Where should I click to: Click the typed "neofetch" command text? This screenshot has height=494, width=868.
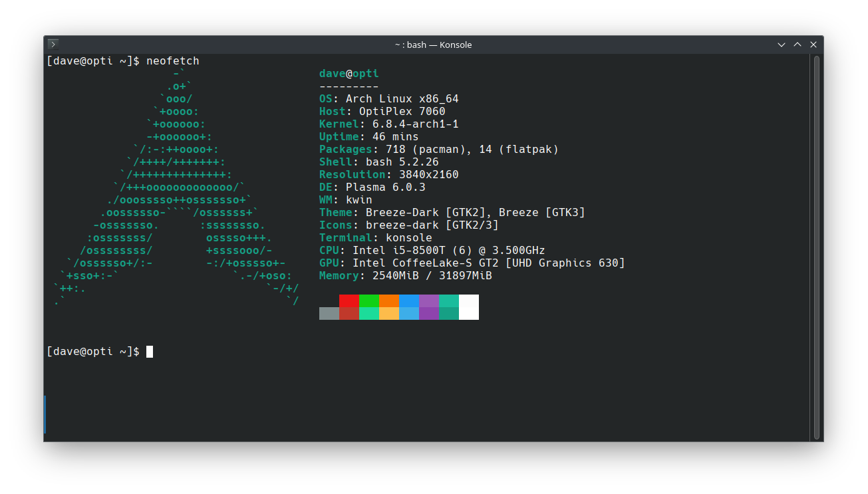click(173, 61)
